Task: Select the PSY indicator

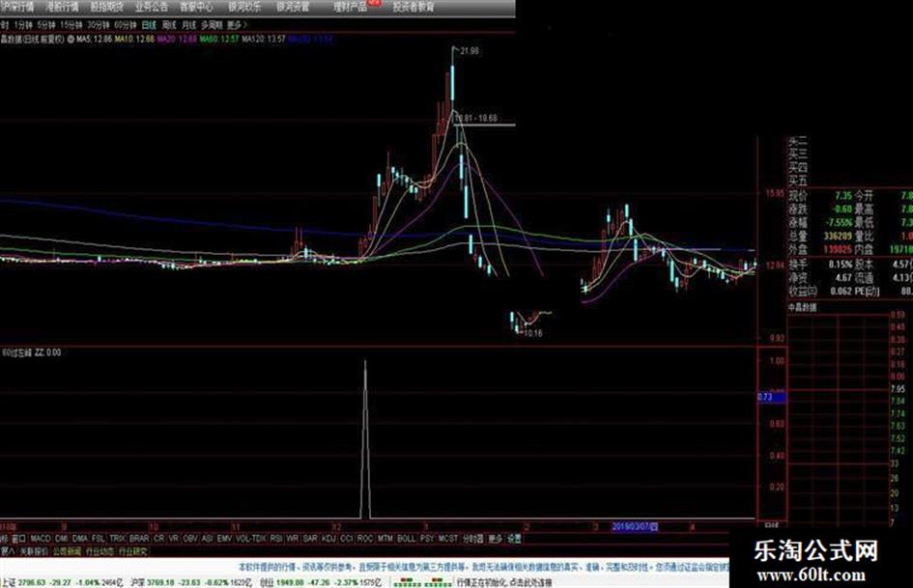Action: tap(427, 539)
